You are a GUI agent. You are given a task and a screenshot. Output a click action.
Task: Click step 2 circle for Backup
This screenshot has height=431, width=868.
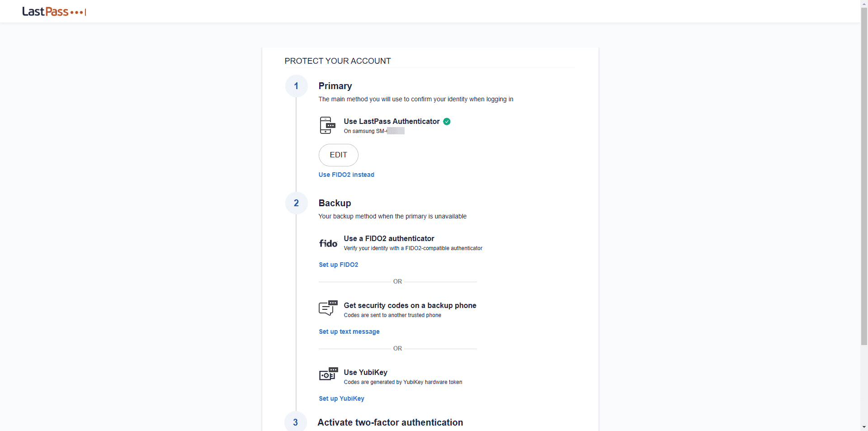296,203
